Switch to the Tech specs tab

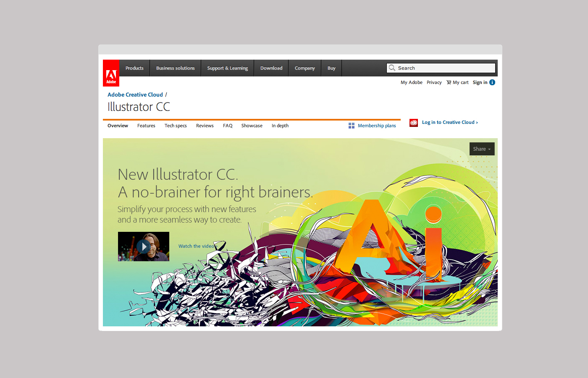point(176,126)
